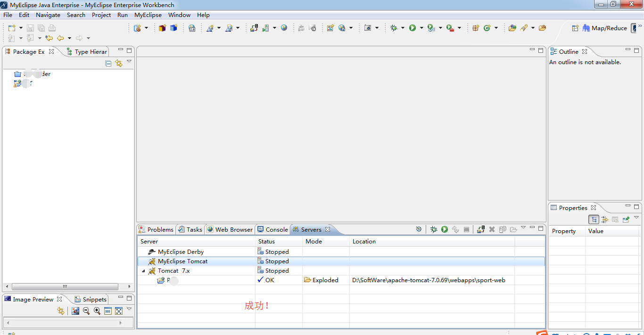Open the Deploy MyEclipse Project toolbar icon
The height and width of the screenshot is (335, 644).
pyautogui.click(x=254, y=28)
